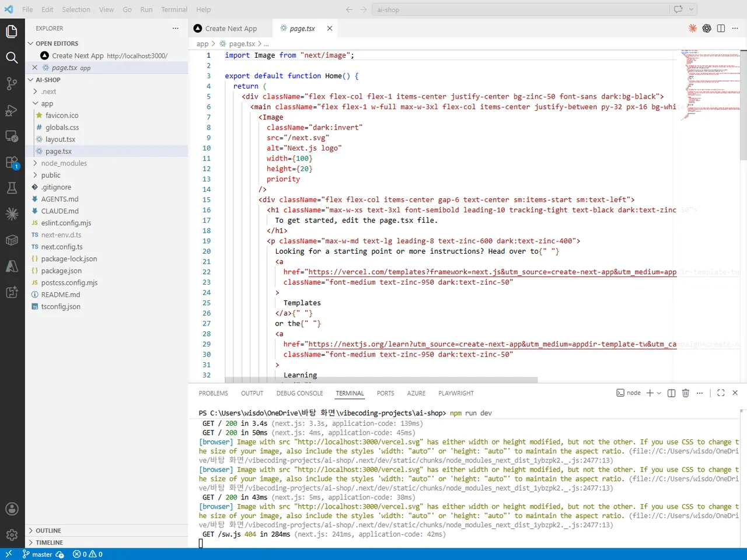
Task: Click the ChatGPT icon in the editor toolbar
Action: tap(707, 28)
